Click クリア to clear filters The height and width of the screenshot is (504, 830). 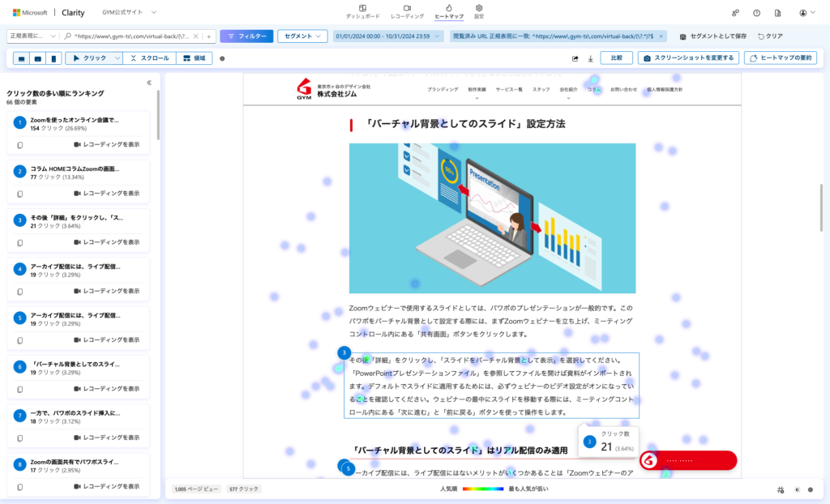(770, 36)
